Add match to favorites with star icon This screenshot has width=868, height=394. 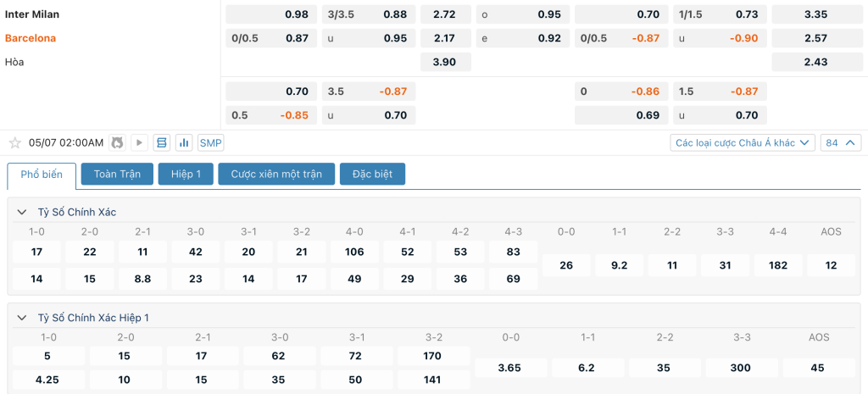(x=15, y=143)
